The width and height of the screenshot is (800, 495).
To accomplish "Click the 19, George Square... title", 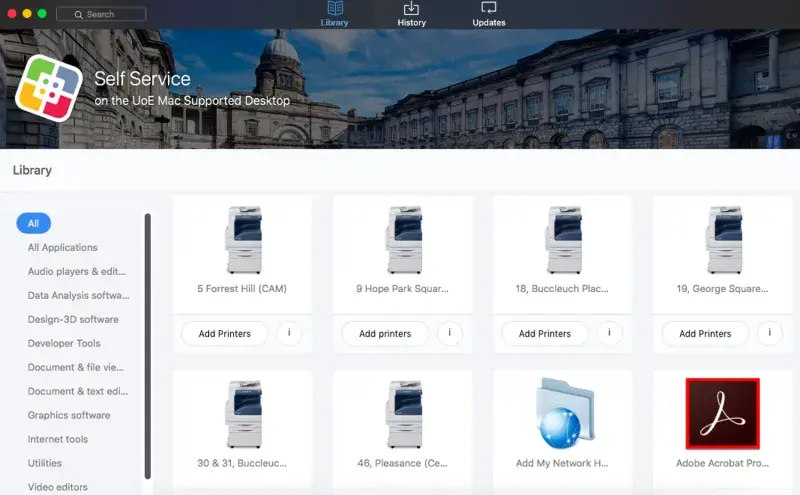I will 722,289.
